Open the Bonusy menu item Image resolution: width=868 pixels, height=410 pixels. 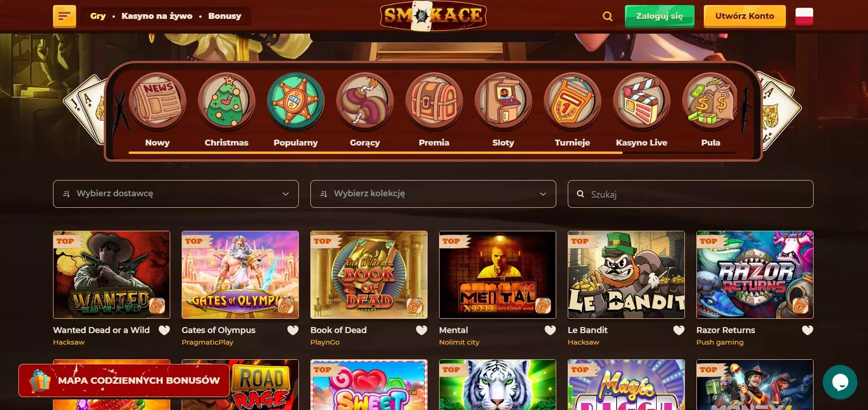pyautogui.click(x=225, y=16)
